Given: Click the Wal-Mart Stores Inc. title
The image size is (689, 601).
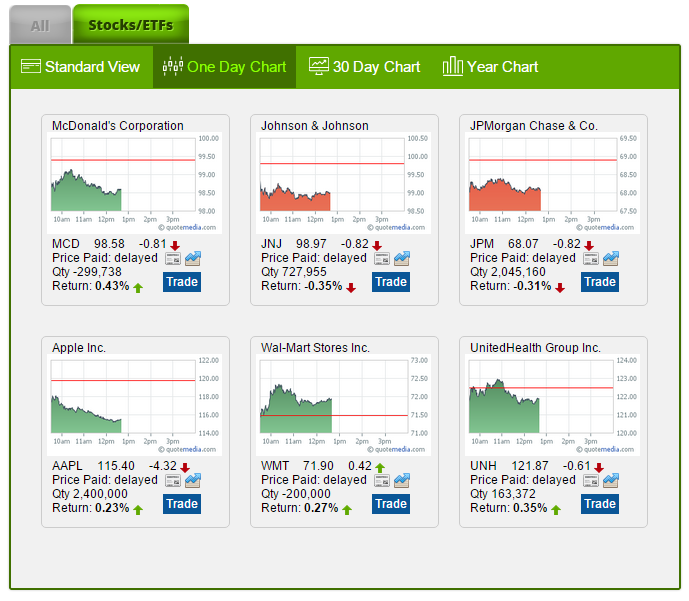Looking at the screenshot, I should coord(315,348).
